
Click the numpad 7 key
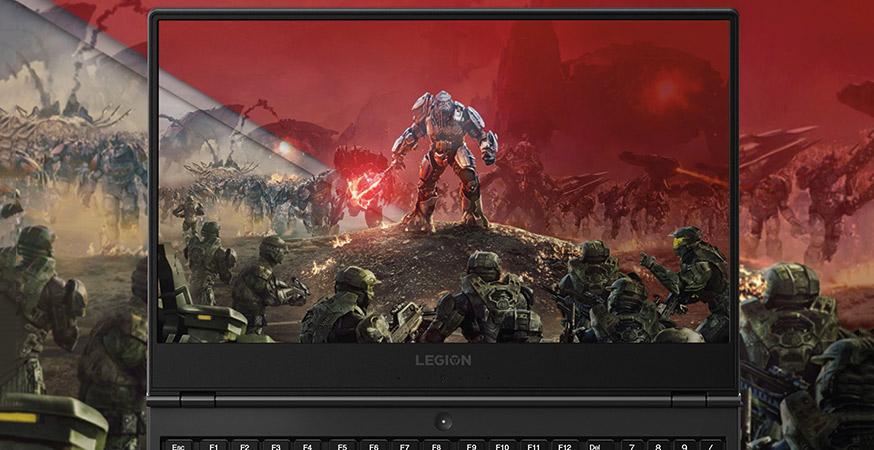632,446
